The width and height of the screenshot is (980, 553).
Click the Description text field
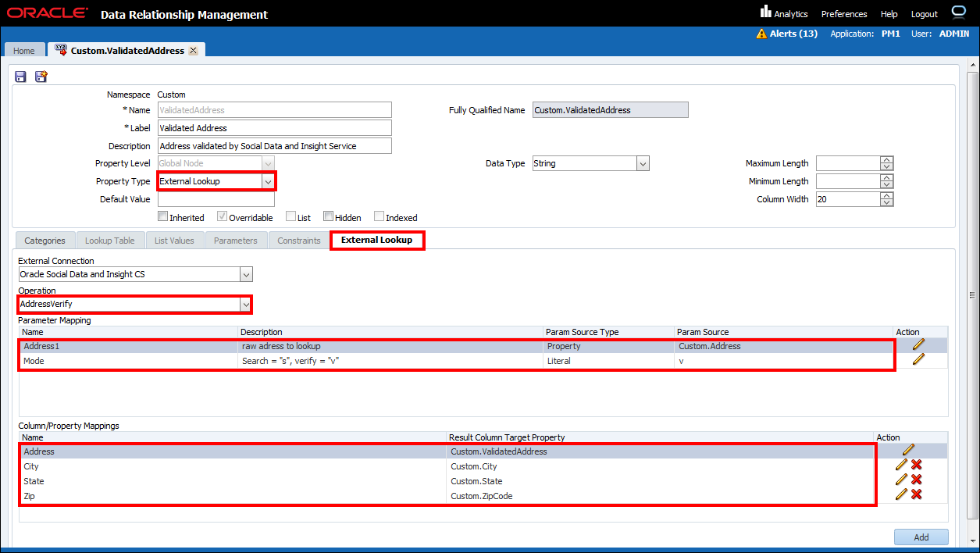coord(274,146)
